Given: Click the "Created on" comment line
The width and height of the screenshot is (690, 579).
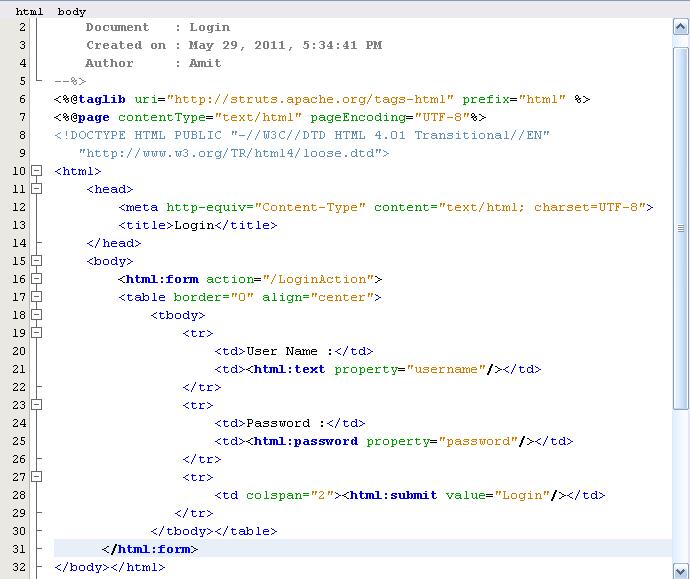Looking at the screenshot, I should pyautogui.click(x=234, y=45).
